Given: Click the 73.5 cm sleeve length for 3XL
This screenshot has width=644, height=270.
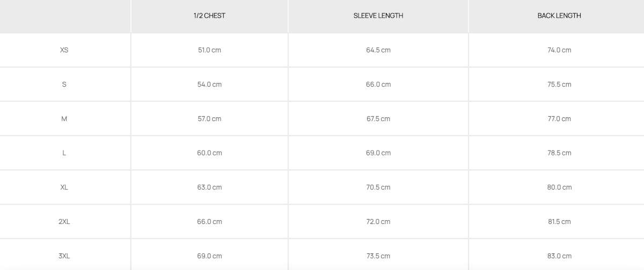Looking at the screenshot, I should point(378,256).
